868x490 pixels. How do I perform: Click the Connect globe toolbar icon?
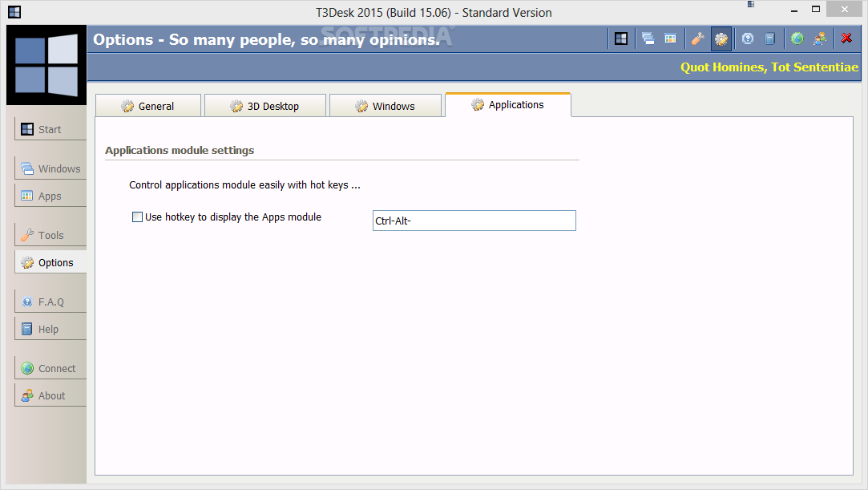tap(797, 38)
